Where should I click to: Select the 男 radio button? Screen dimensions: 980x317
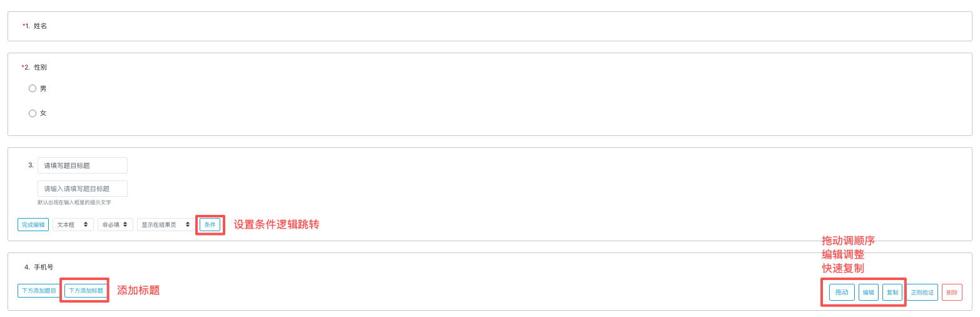[33, 88]
